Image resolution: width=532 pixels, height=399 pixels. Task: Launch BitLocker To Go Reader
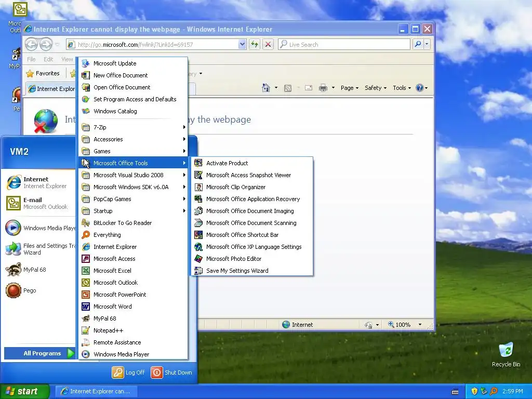click(133, 223)
